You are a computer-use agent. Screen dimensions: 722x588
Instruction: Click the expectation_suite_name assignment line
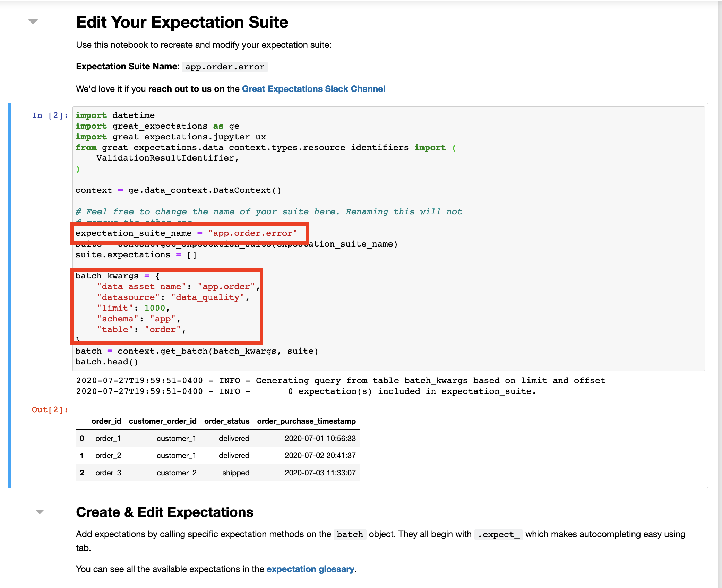(186, 233)
